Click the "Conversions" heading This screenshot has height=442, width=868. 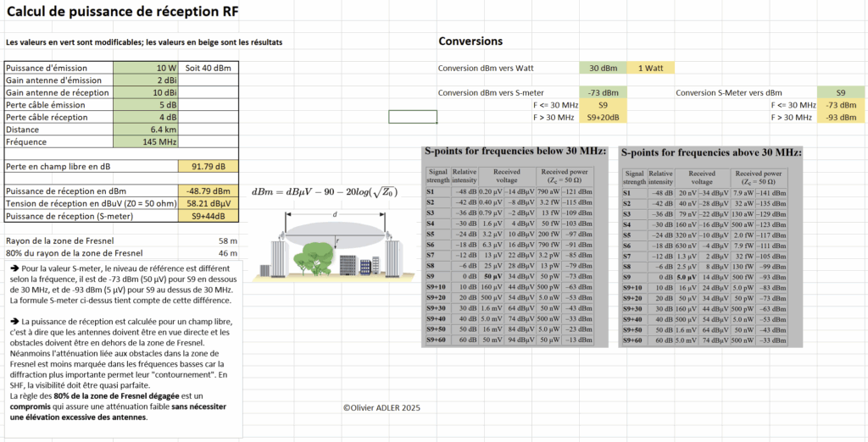[x=470, y=41]
